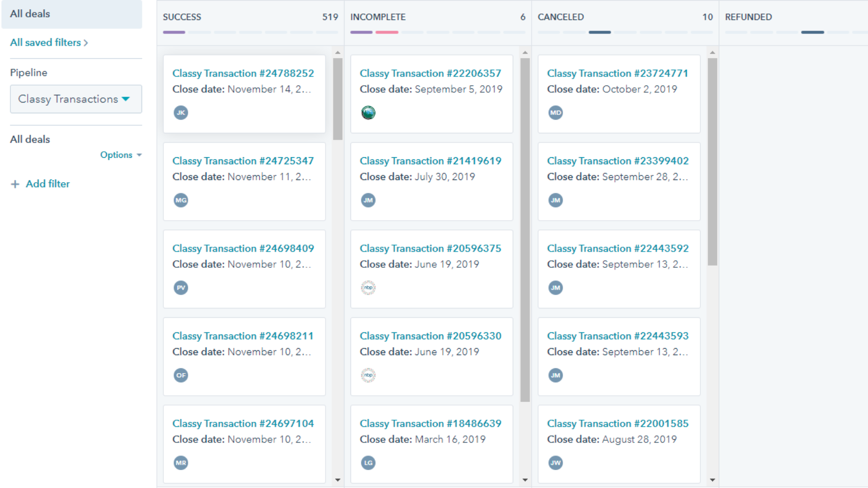Expand All saved filters chevron
This screenshot has width=868, height=488.
click(x=86, y=43)
